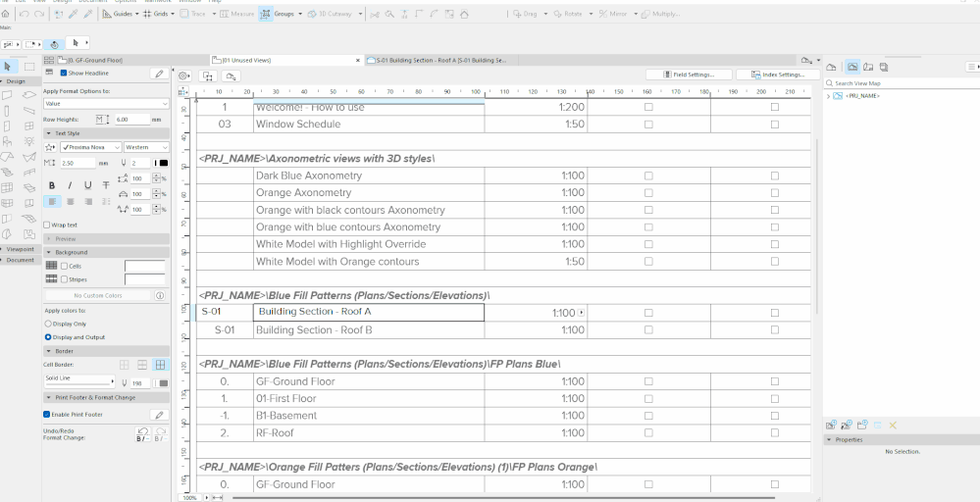This screenshot has width=980, height=502.
Task: Select the Display Only radio button
Action: (x=49, y=324)
